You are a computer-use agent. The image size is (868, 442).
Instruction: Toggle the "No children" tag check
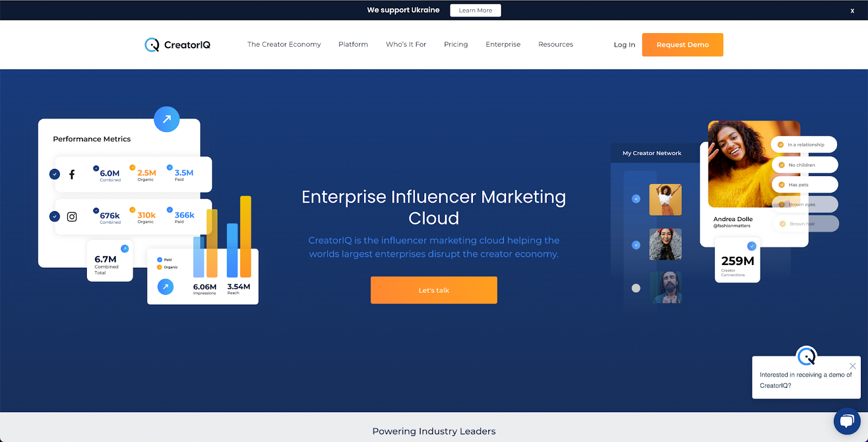click(x=782, y=165)
